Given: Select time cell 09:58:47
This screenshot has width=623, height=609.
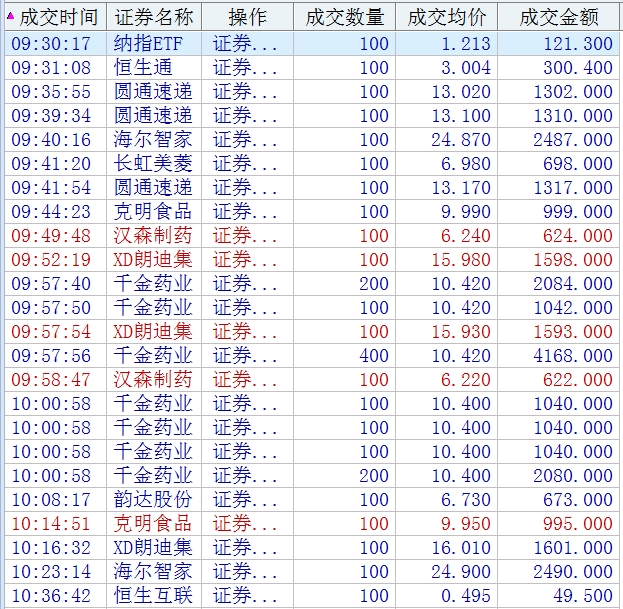Looking at the screenshot, I should click(x=51, y=379).
